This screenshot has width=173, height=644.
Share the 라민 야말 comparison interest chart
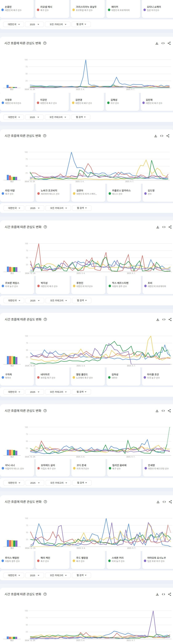point(170,227)
